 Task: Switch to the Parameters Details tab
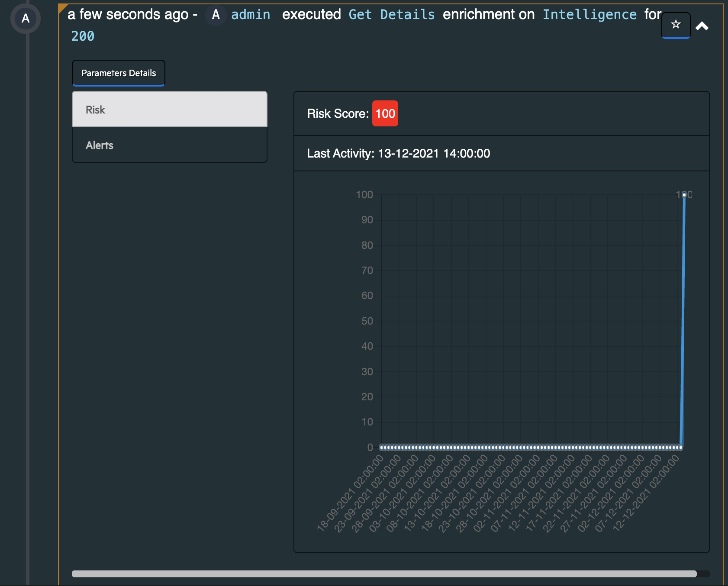118,73
